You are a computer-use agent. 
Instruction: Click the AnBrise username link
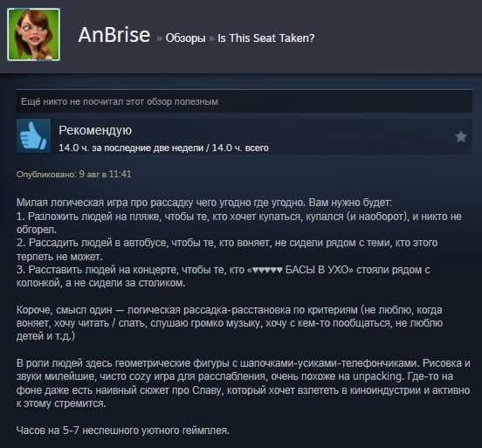point(114,35)
